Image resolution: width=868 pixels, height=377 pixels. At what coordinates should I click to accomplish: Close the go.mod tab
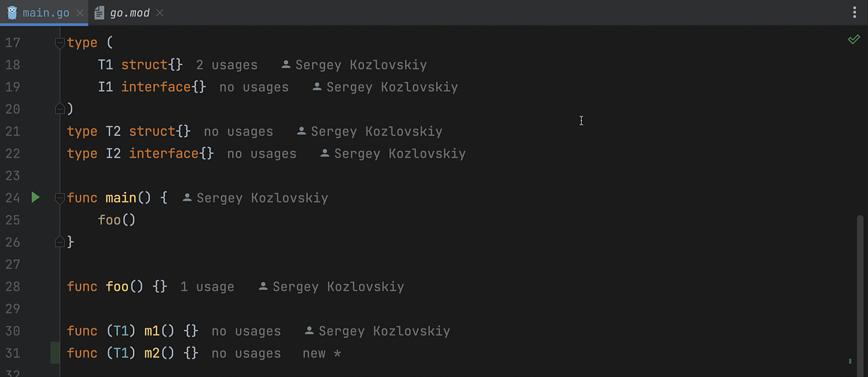point(160,13)
